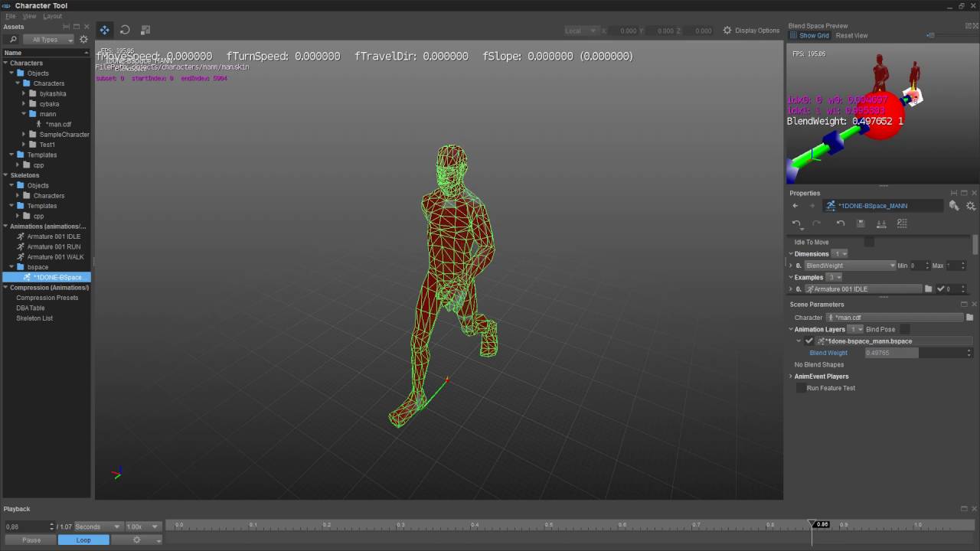Open Compression Presets item
Viewport: 980px width, 551px height.
point(47,298)
